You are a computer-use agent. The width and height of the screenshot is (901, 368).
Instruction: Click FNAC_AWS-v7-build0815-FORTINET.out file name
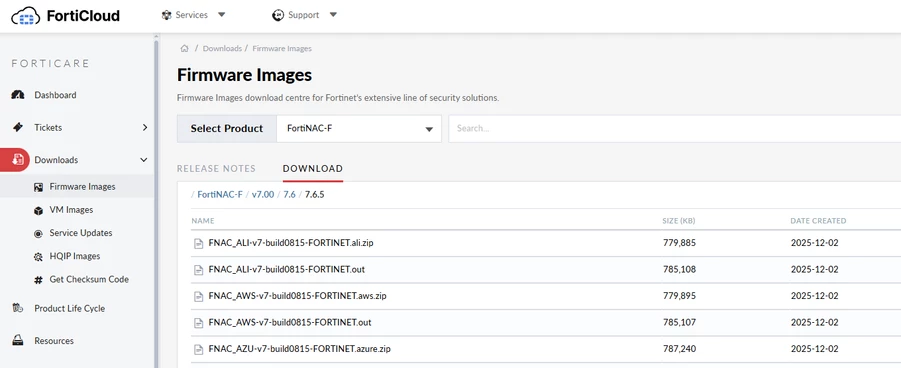click(290, 322)
